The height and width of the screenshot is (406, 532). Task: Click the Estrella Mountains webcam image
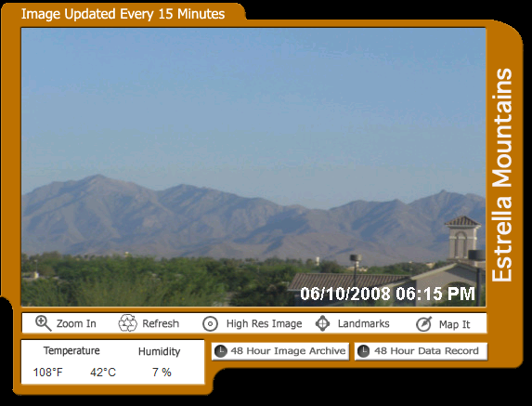253,167
